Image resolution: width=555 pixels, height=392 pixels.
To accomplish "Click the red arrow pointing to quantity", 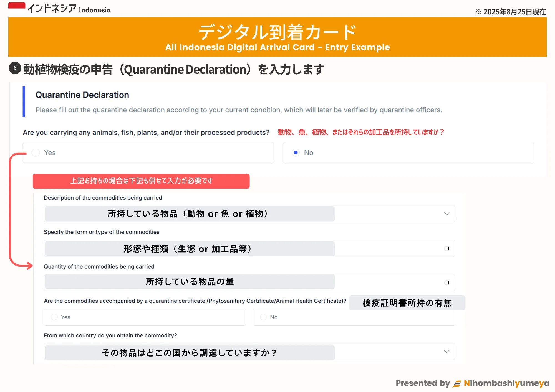I will point(28,266).
